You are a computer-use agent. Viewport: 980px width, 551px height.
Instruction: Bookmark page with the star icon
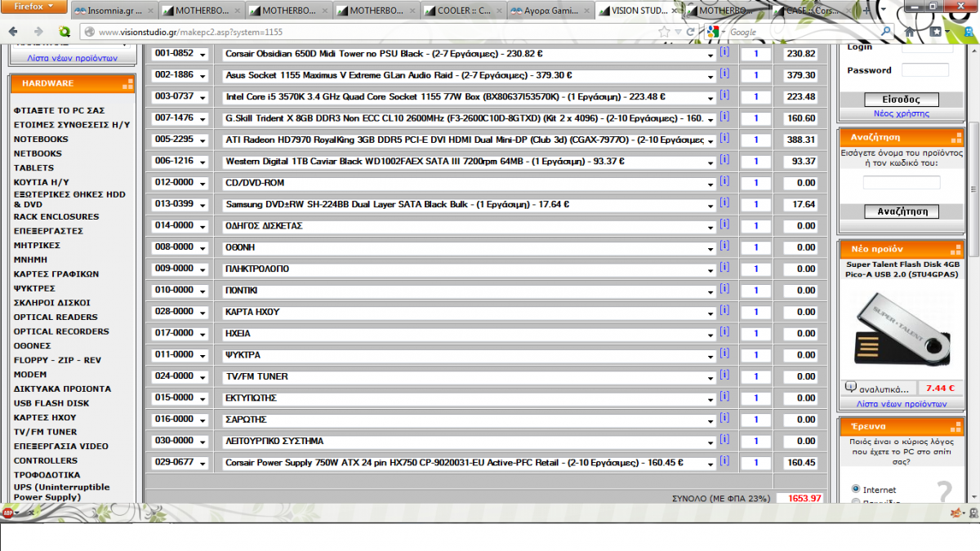point(665,32)
